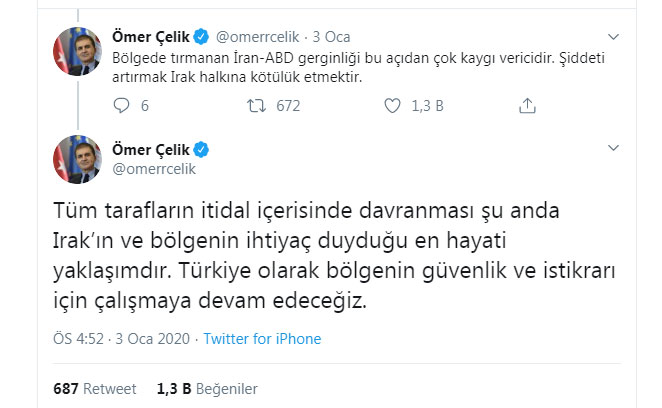Image resolution: width=662 pixels, height=408 pixels.
Task: Open the "Twitter for iPhone" source link
Action: [x=262, y=339]
